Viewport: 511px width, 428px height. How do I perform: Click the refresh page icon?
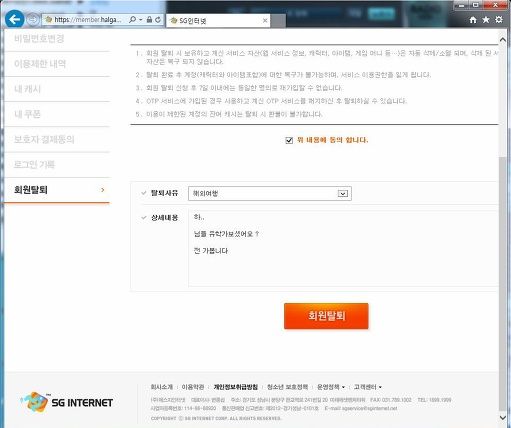[x=158, y=20]
